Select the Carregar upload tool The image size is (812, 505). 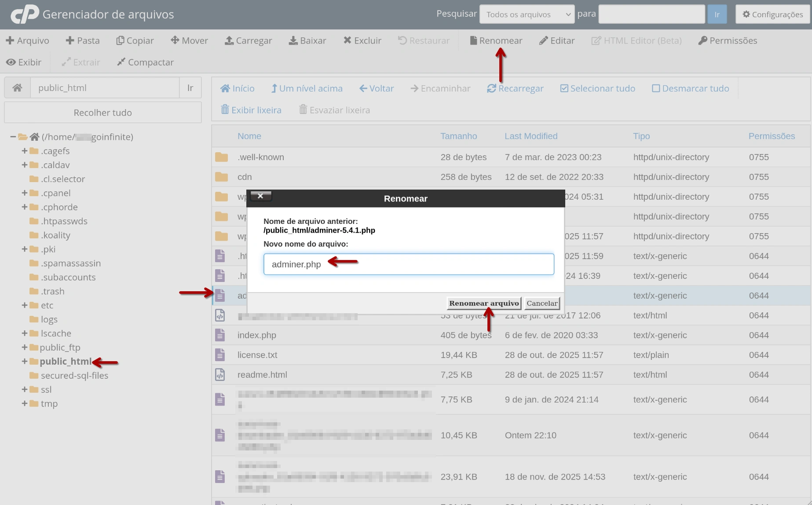(x=249, y=40)
